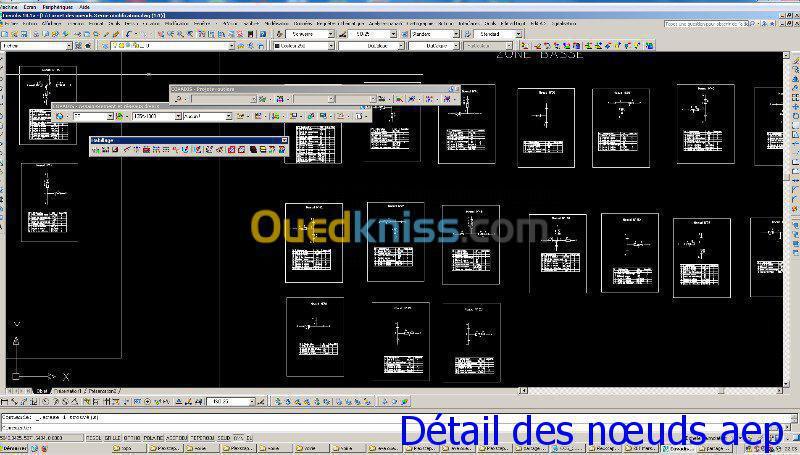Click the help question search field at top right
The height and width of the screenshot is (455, 800).
706,23
